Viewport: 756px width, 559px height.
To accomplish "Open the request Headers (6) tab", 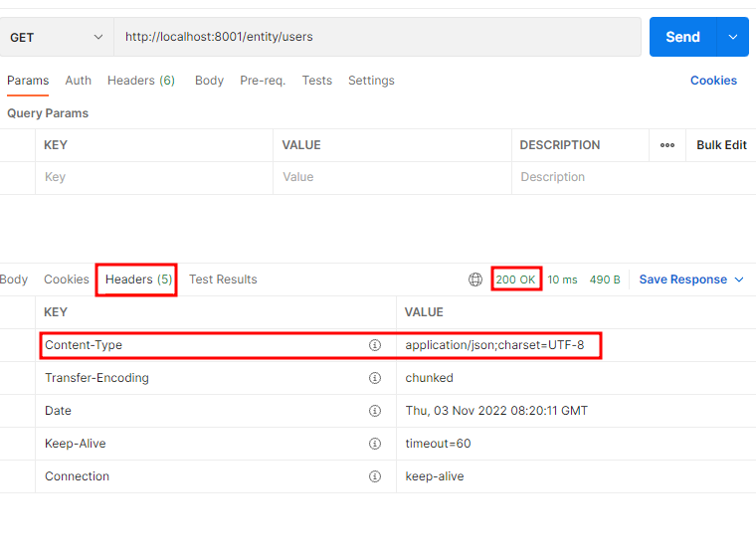I will coord(141,81).
